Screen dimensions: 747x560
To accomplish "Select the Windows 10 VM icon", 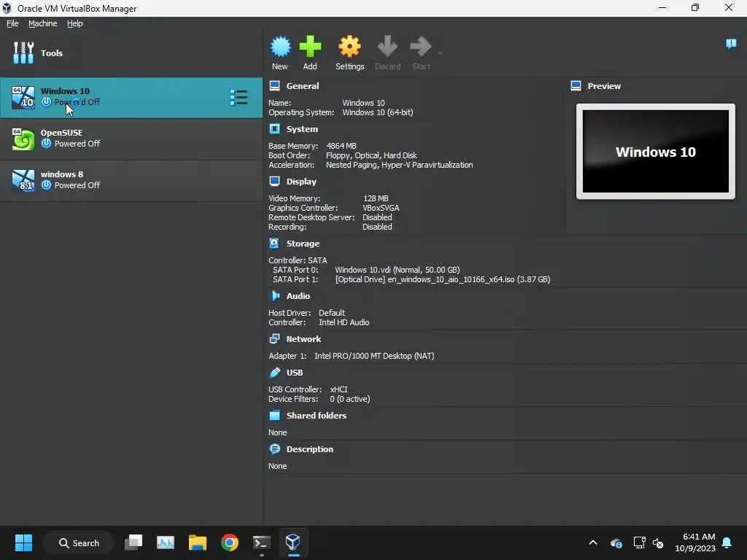I will (23, 98).
